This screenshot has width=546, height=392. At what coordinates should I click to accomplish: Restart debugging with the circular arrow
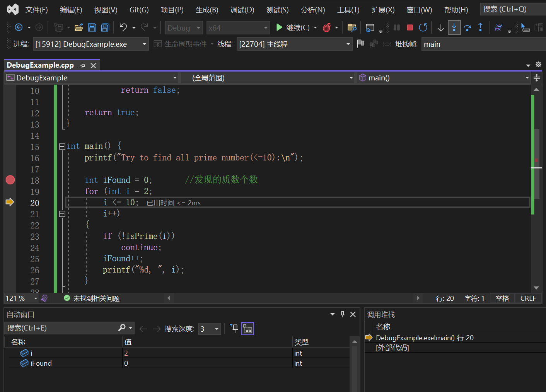coord(423,27)
